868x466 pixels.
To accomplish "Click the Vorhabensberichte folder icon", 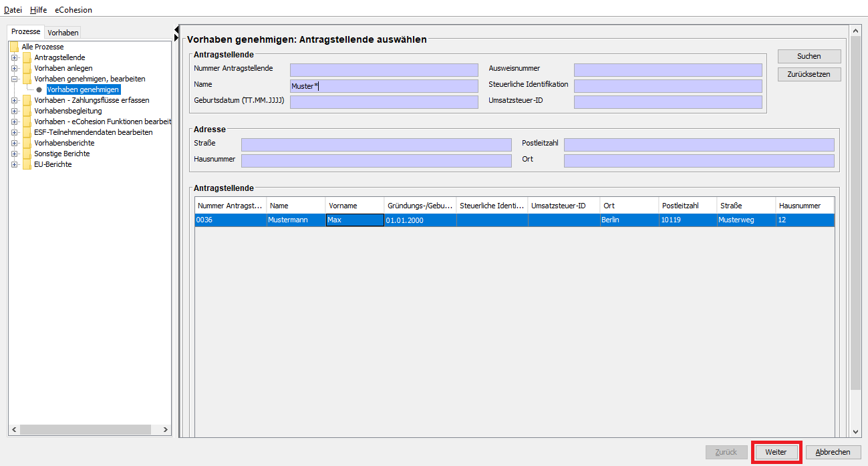I will pyautogui.click(x=27, y=143).
